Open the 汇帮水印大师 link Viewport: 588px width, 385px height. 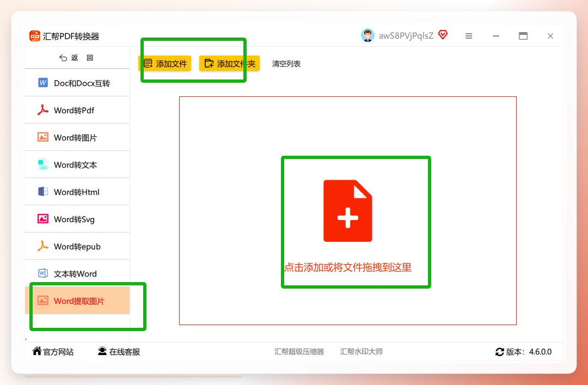(361, 352)
